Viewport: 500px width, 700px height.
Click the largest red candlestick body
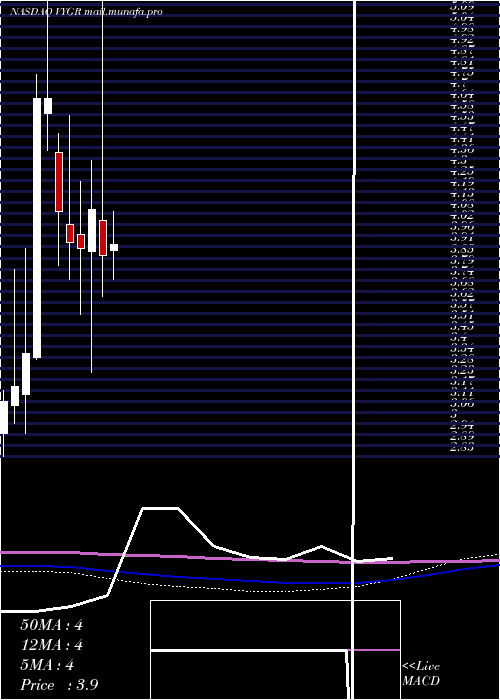click(x=59, y=182)
